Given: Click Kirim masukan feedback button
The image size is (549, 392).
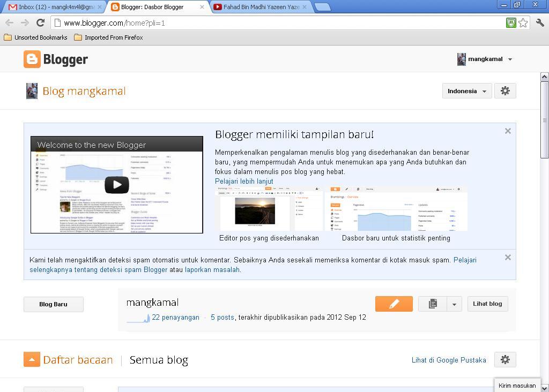Looking at the screenshot, I should click(517, 386).
